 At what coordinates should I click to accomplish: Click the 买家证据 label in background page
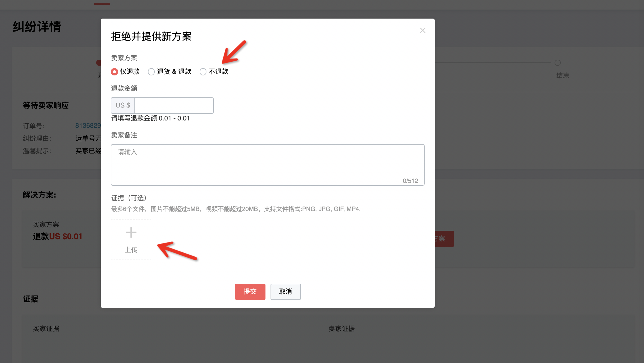point(46,329)
